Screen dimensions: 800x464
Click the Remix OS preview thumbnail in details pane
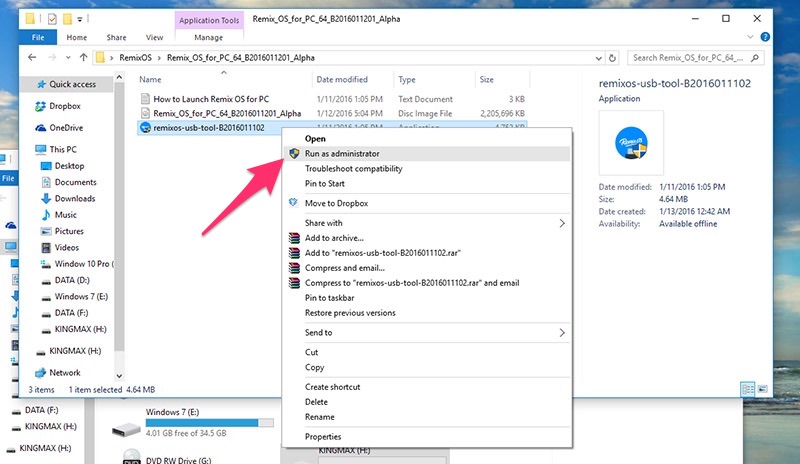click(x=631, y=143)
